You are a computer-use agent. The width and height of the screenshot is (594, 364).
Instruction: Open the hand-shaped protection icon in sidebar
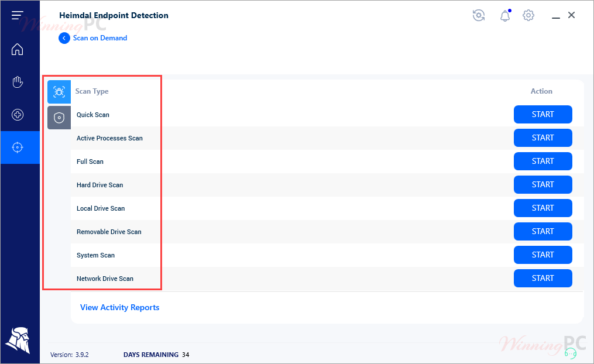pos(18,82)
